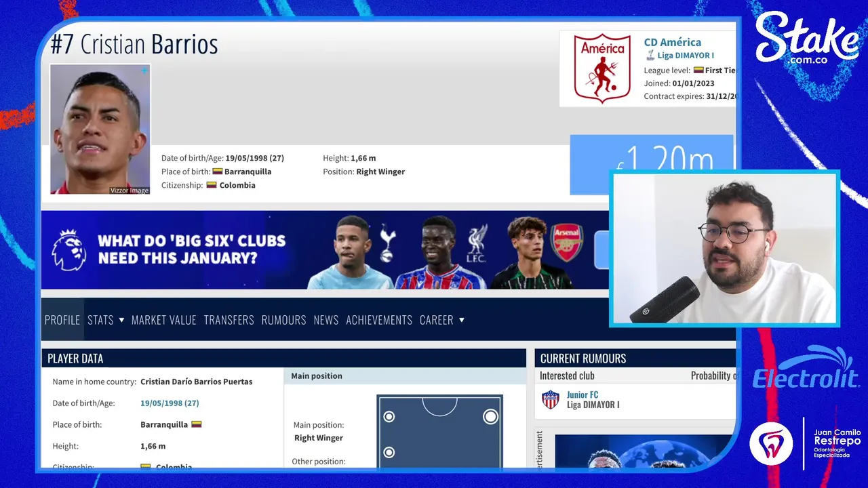Click the Colombia flag in Player Data birthplace row
868x488 pixels.
coord(197,424)
